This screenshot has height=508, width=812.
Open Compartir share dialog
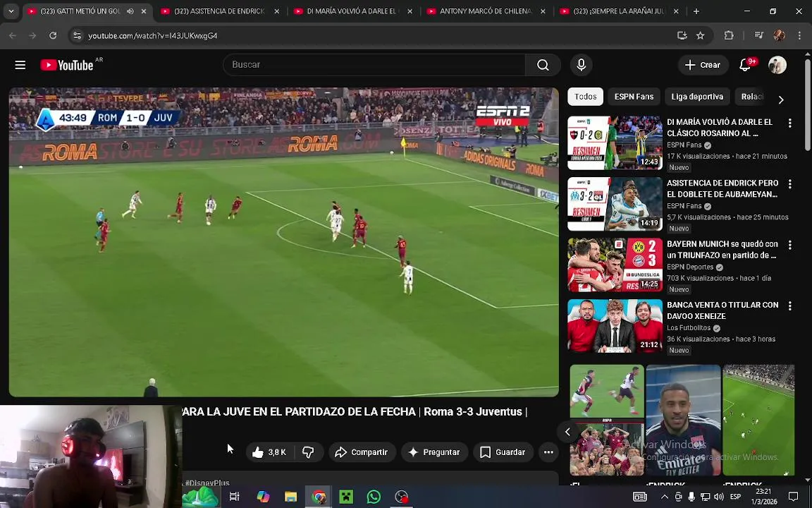coord(362,452)
